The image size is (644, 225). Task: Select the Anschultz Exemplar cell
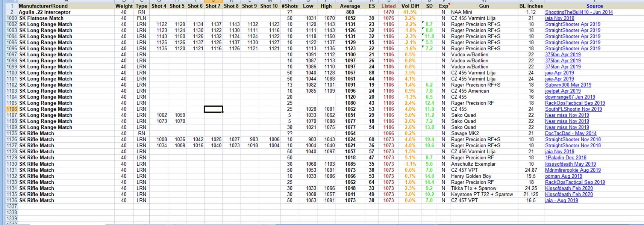click(484, 164)
